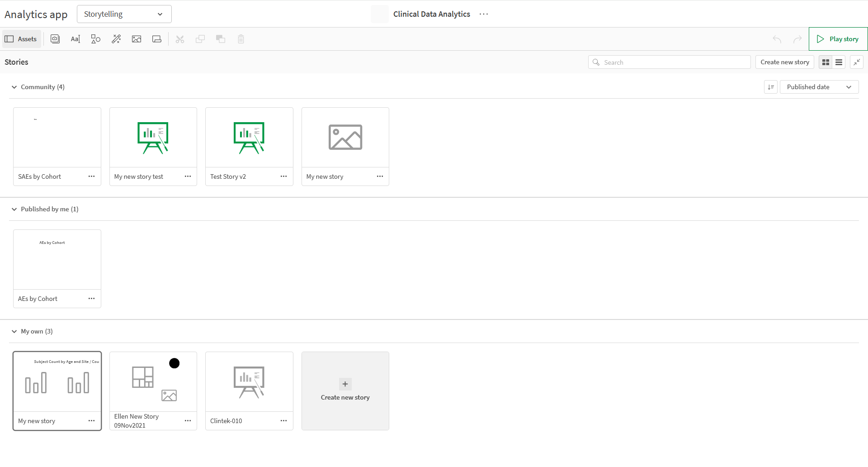Click the Clintek-010 story label
Image resolution: width=868 pixels, height=467 pixels.
click(226, 421)
